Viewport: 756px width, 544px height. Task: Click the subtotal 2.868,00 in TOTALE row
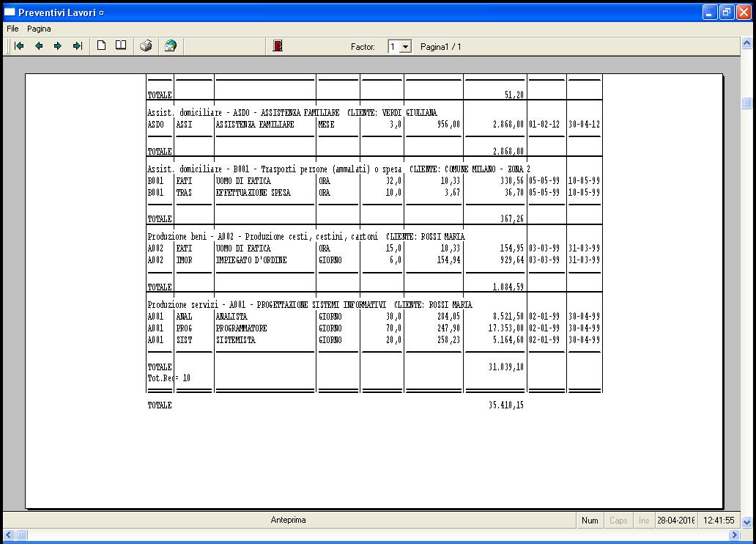[x=508, y=151]
